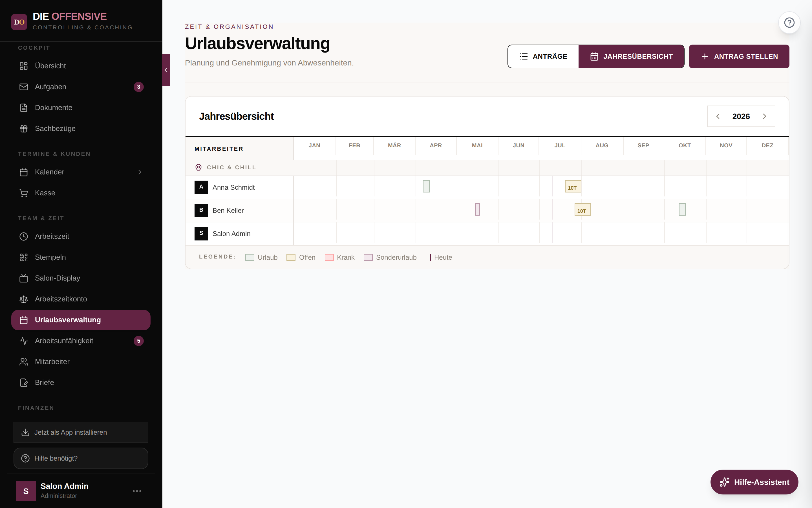Click Urlaubsverwaltung sidebar calendar icon

point(23,320)
